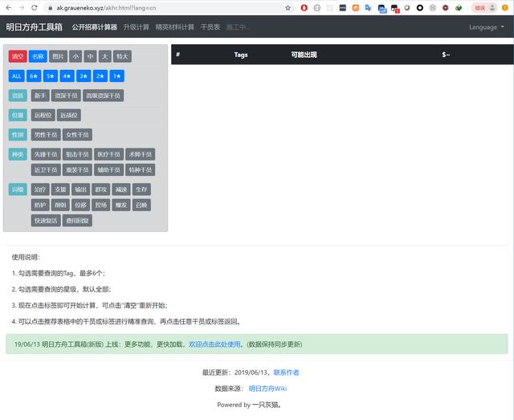Open the Chrome three-dot menu

pos(507,8)
